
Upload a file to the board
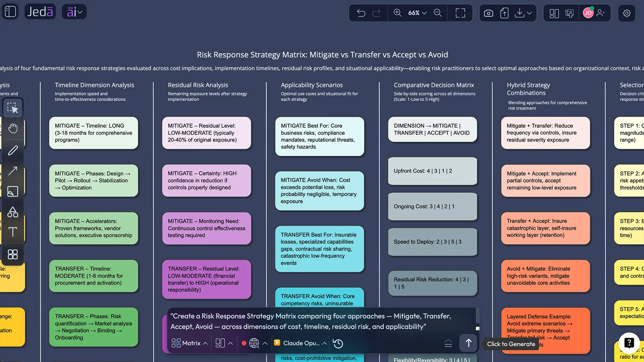point(504,13)
